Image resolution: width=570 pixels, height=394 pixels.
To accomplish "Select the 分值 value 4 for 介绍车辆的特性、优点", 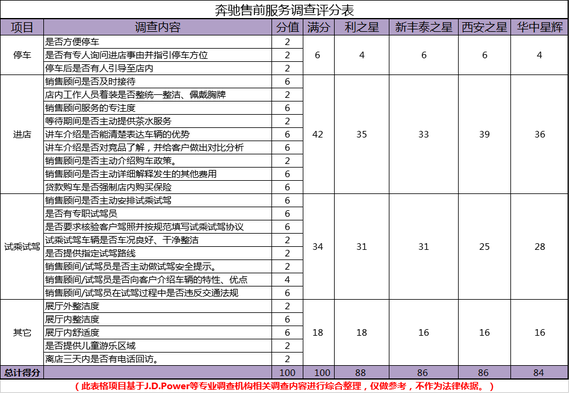I will point(287,280).
